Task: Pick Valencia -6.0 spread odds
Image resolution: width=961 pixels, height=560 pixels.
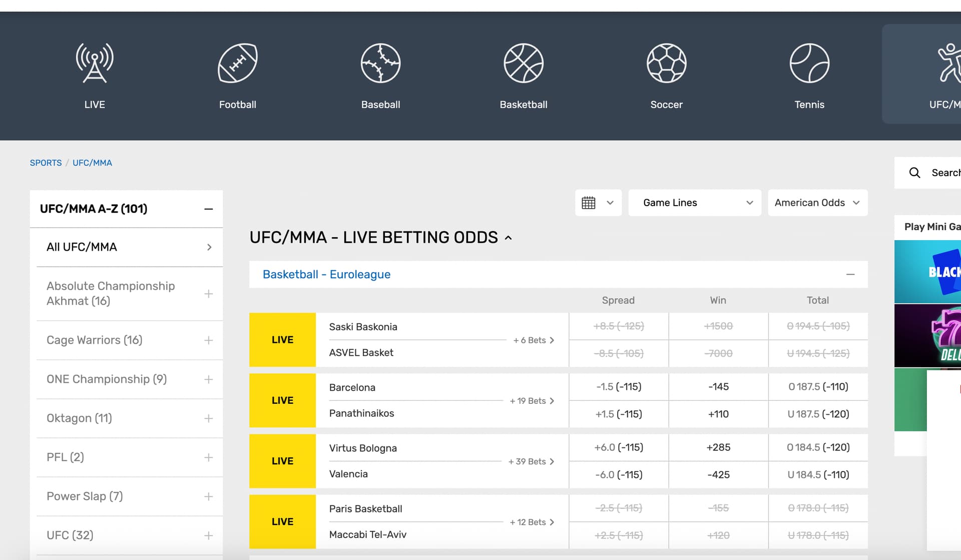Action: tap(618, 474)
